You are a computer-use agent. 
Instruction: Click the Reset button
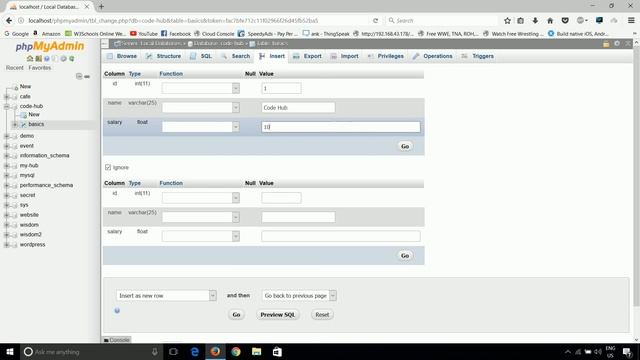[322, 315]
